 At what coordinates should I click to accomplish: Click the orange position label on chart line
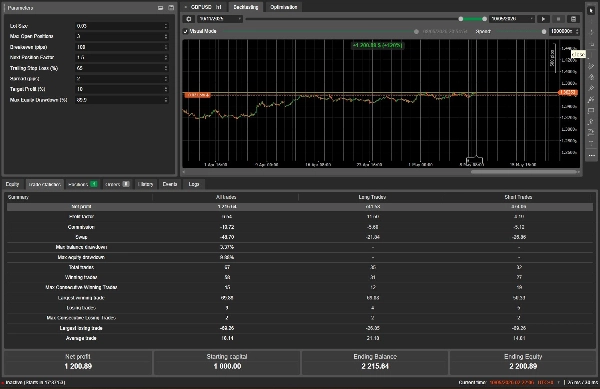click(x=197, y=94)
